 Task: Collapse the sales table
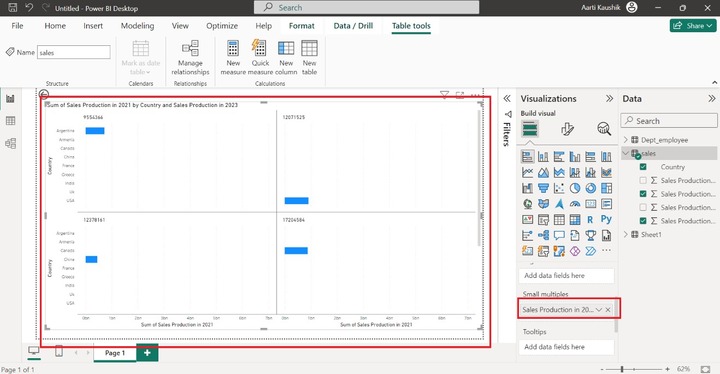(625, 153)
